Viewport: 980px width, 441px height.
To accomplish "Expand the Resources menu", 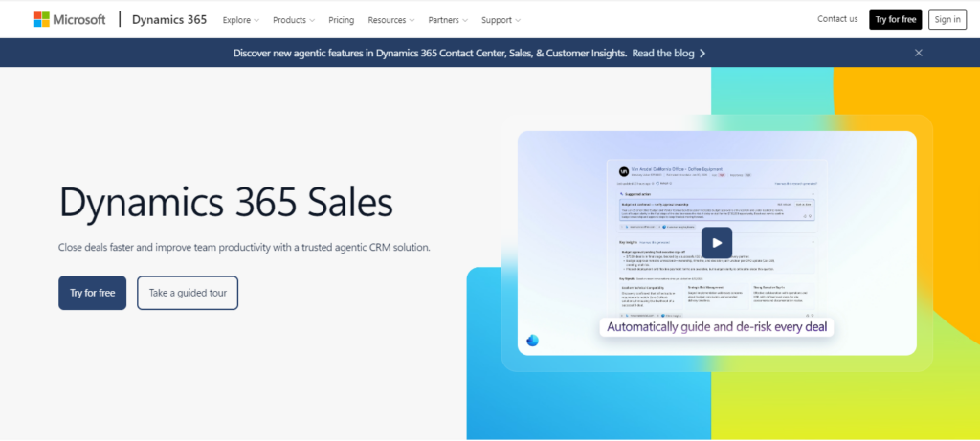I will coord(391,20).
